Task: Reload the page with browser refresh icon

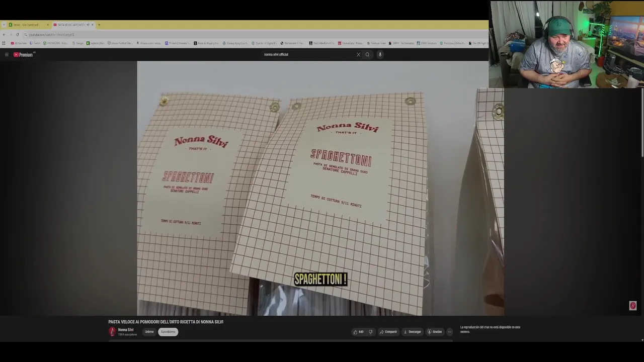Action: click(x=18, y=35)
